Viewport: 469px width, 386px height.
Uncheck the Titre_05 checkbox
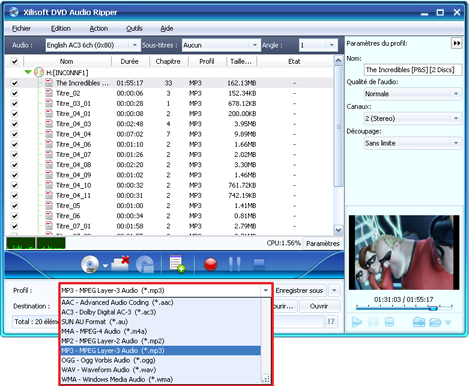coord(14,206)
